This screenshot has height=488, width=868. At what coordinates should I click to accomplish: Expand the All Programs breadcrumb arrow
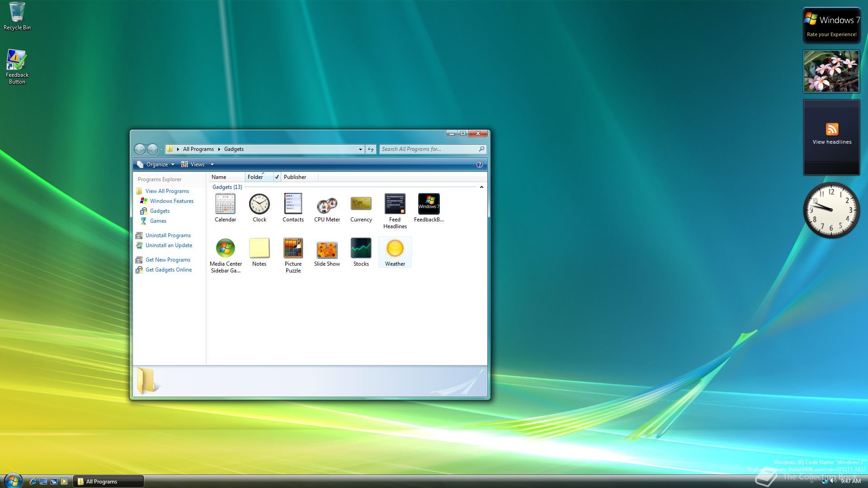point(219,149)
